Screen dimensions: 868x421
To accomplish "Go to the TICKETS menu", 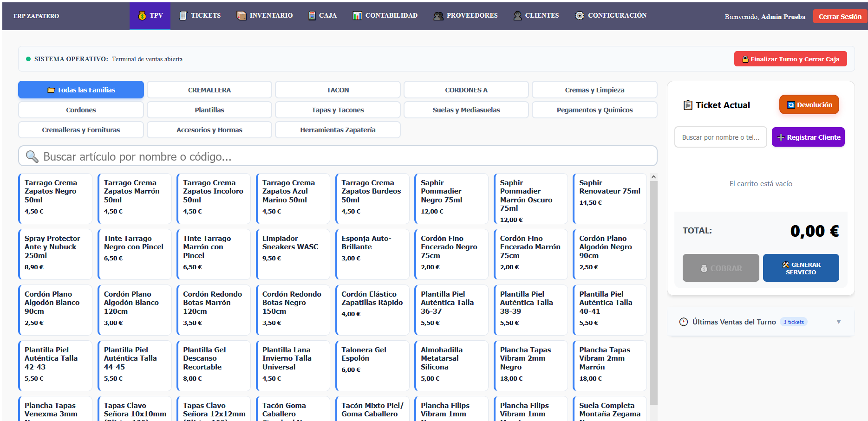I will [200, 16].
